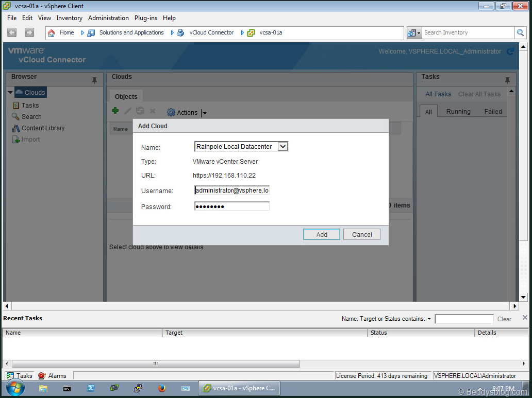
Task: Close the Recent Tasks panel
Action: (x=525, y=318)
